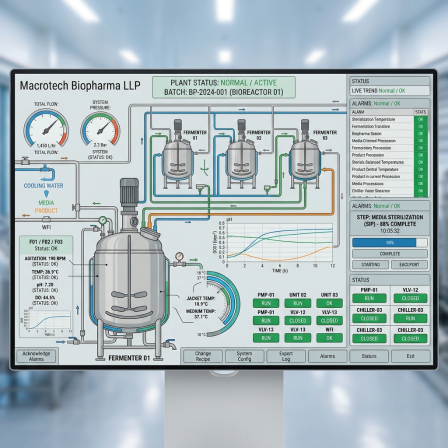Click the PLANT STATUS batch banner

coord(224,87)
